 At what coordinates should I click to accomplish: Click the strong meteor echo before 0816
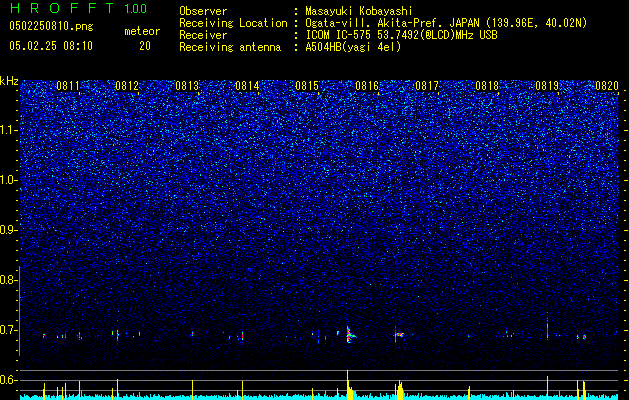[x=350, y=335]
